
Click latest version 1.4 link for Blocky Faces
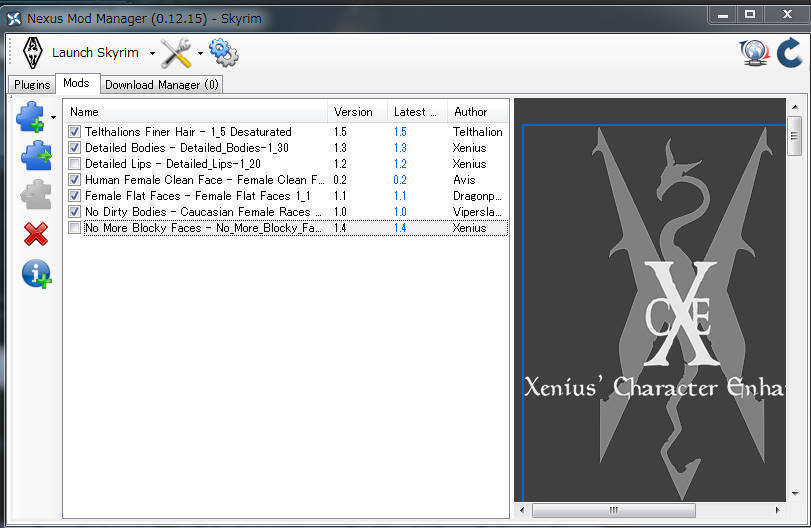[x=400, y=228]
